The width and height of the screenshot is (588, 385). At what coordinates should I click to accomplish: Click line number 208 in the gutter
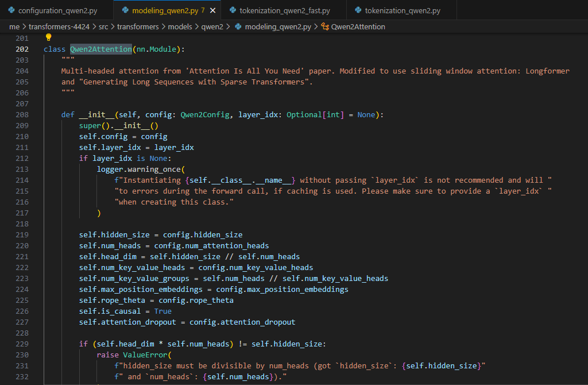22,115
